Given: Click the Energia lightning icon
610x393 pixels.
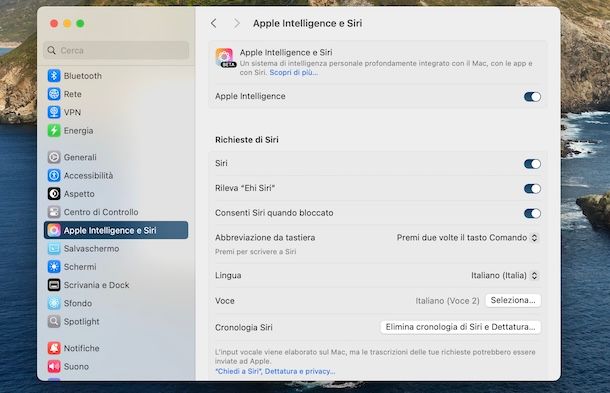Looking at the screenshot, I should tap(54, 130).
